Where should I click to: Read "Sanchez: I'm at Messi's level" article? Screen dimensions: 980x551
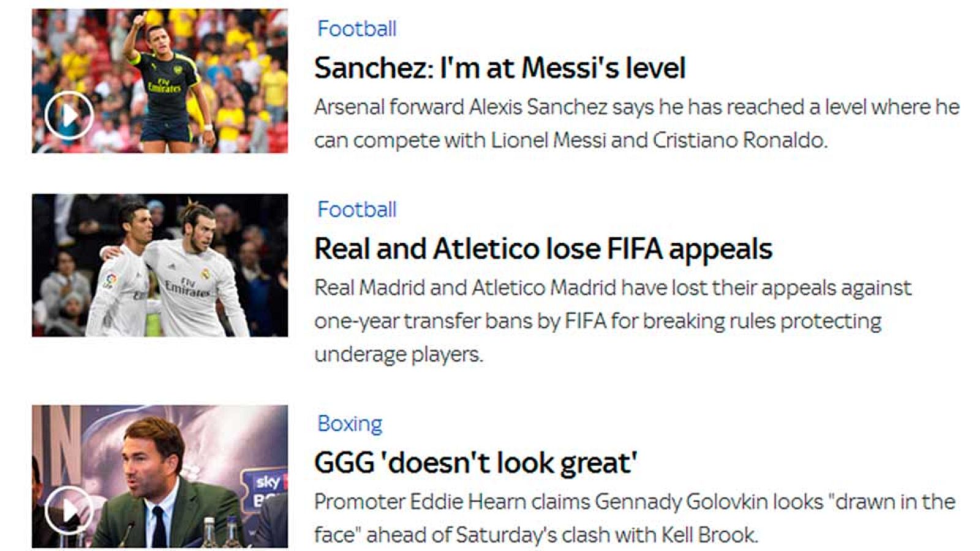(x=499, y=67)
